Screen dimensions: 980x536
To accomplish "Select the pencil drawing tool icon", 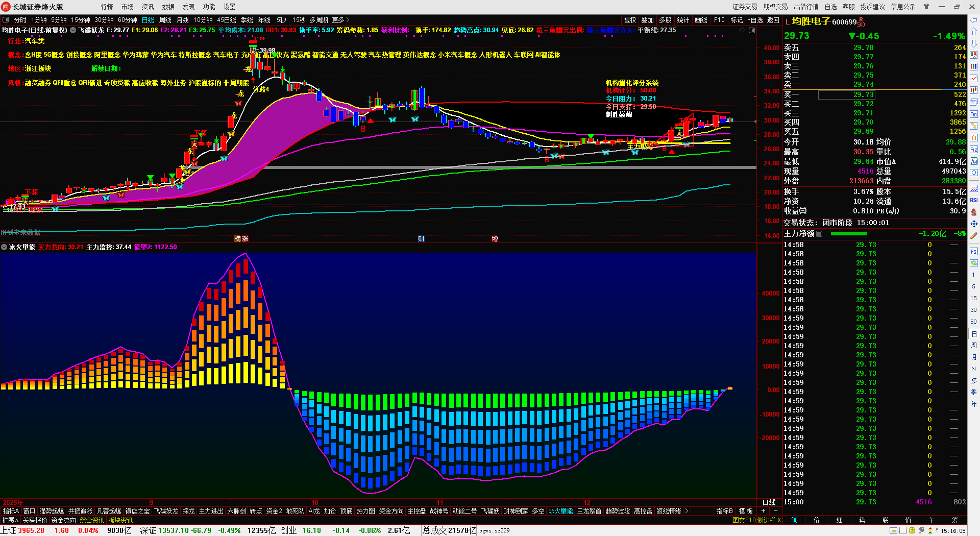I will [x=974, y=236].
